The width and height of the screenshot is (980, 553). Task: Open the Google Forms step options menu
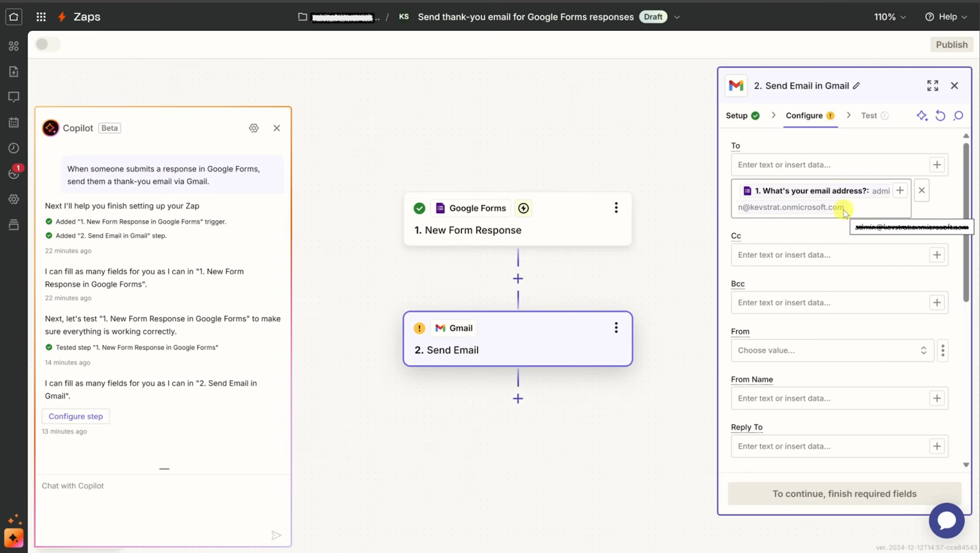point(616,208)
